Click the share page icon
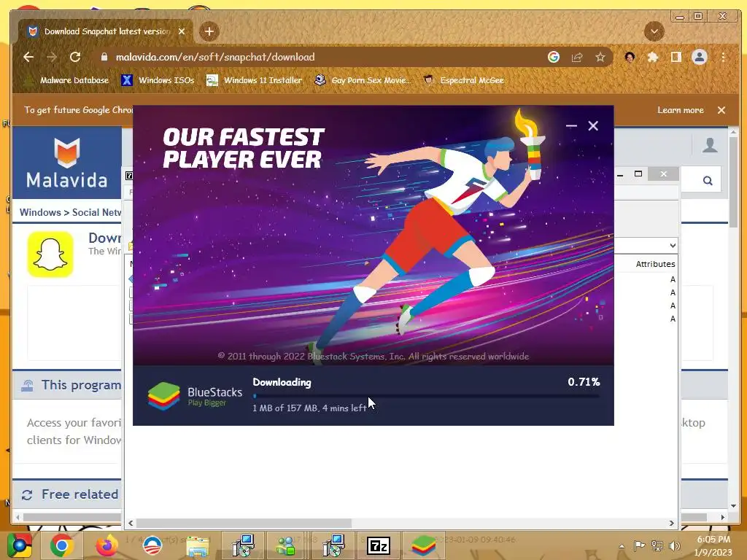Screen dimensions: 747x560 point(577,57)
